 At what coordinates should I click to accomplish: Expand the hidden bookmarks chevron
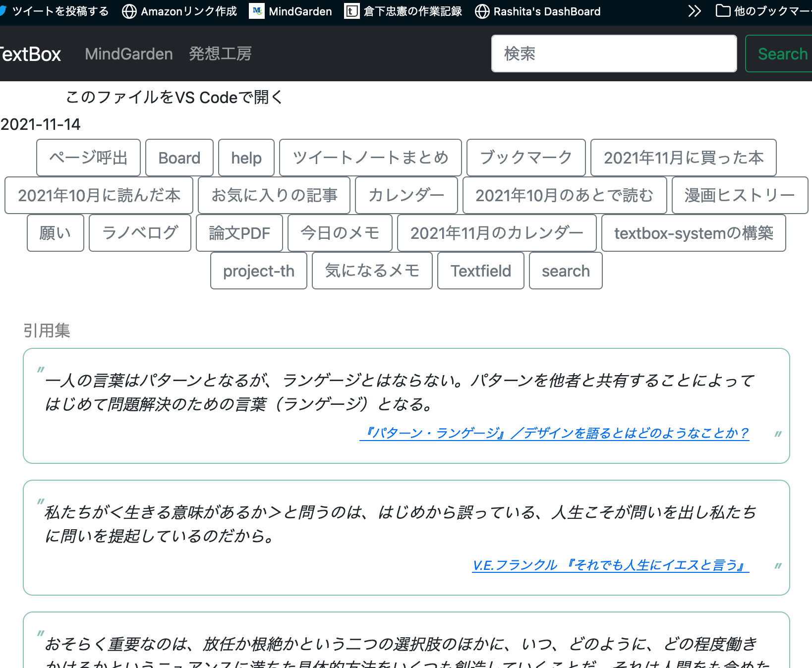pyautogui.click(x=695, y=11)
